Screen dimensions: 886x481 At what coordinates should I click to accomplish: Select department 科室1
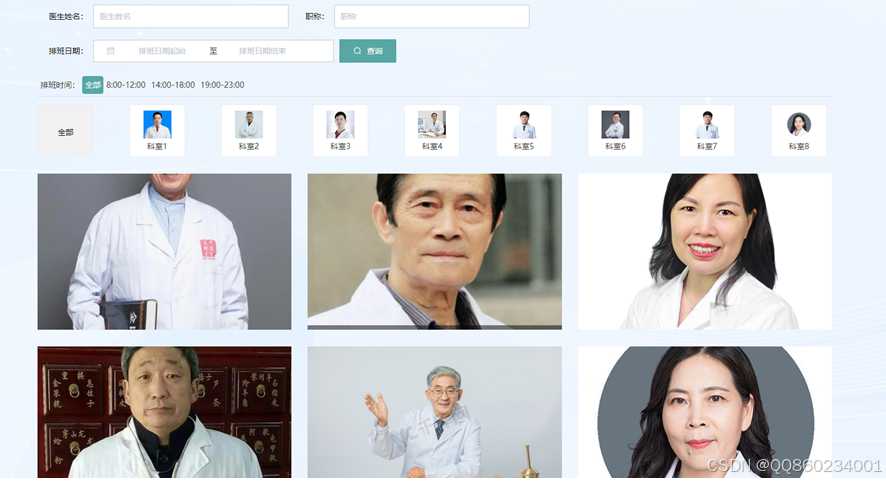(x=157, y=131)
